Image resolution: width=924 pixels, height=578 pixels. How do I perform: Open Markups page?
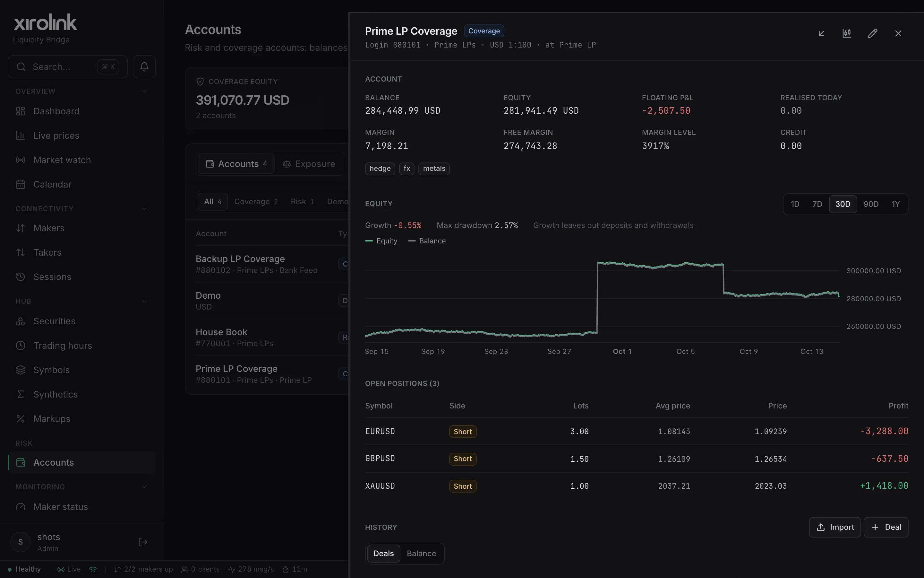(x=82, y=419)
